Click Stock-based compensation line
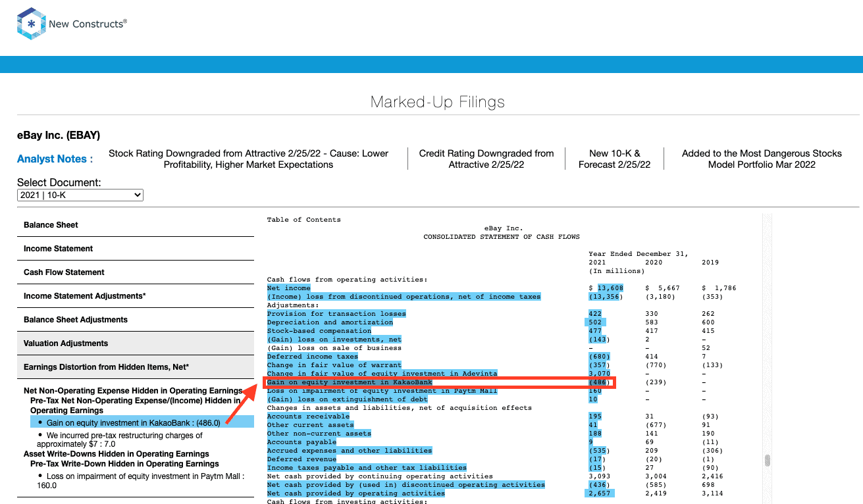The height and width of the screenshot is (504, 863). [x=319, y=331]
